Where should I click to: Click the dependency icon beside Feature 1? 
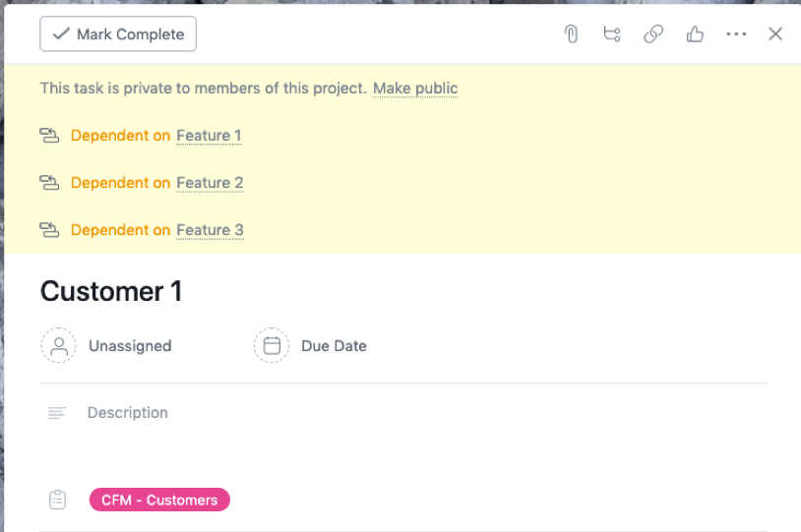(x=49, y=136)
